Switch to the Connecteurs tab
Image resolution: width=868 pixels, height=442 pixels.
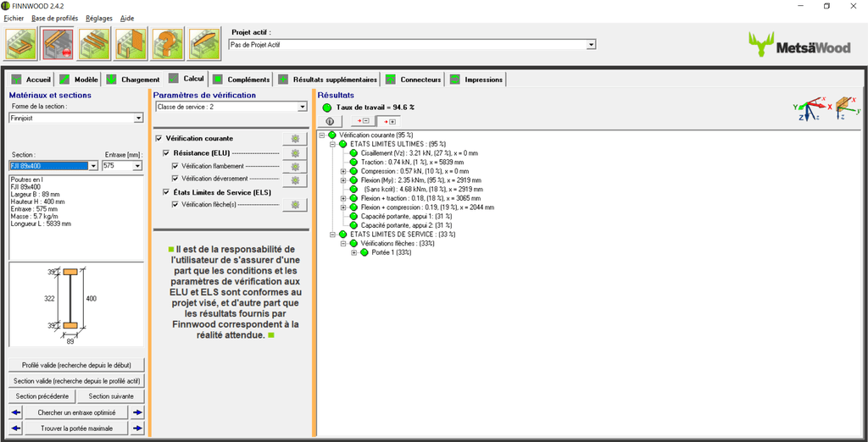(414, 80)
